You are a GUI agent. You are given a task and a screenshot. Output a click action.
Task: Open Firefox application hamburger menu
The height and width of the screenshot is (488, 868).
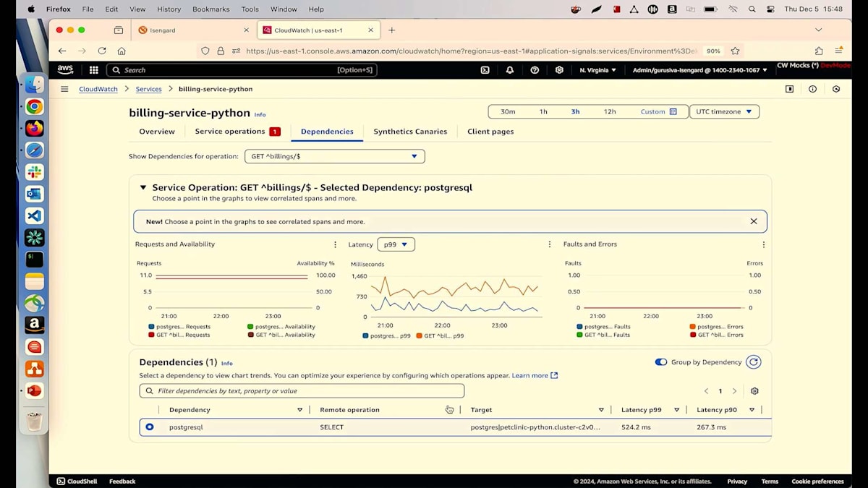838,51
